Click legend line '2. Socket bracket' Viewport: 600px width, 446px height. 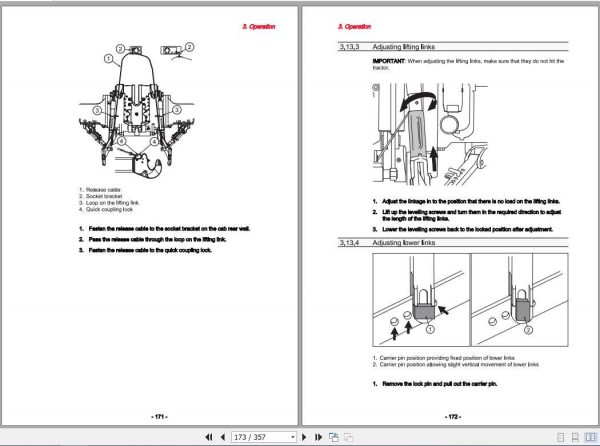(x=101, y=196)
